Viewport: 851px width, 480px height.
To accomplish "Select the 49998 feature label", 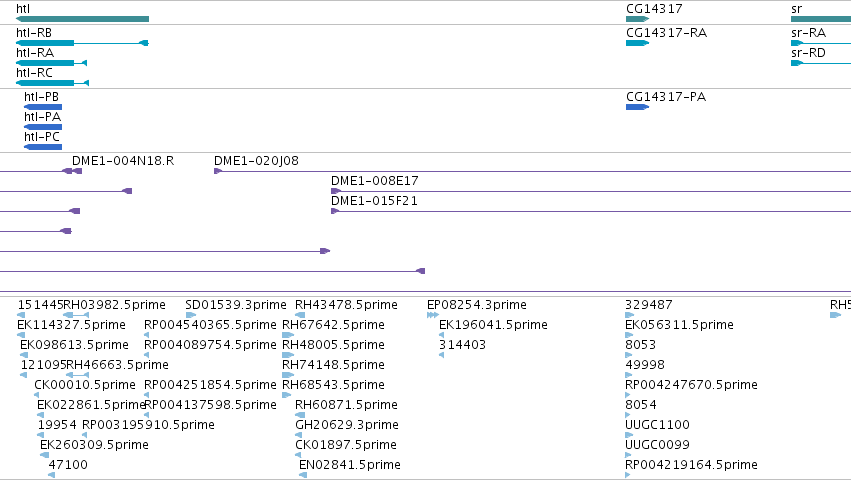I will [x=645, y=365].
